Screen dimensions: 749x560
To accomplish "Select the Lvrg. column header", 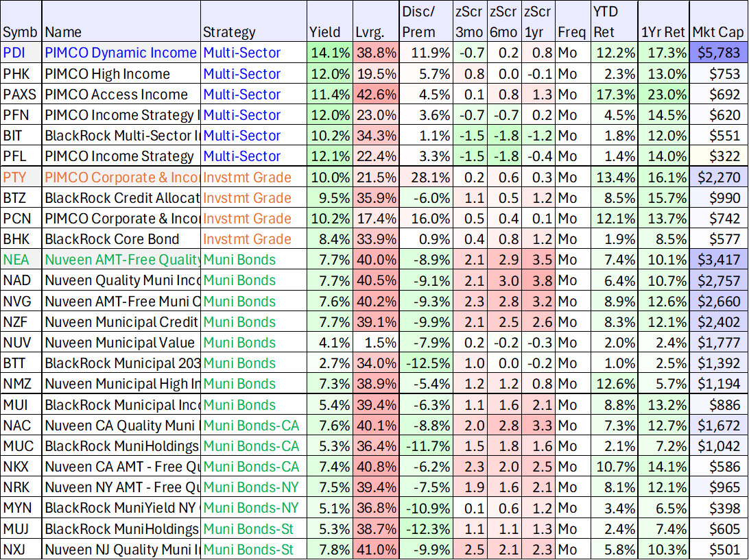I will click(376, 21).
